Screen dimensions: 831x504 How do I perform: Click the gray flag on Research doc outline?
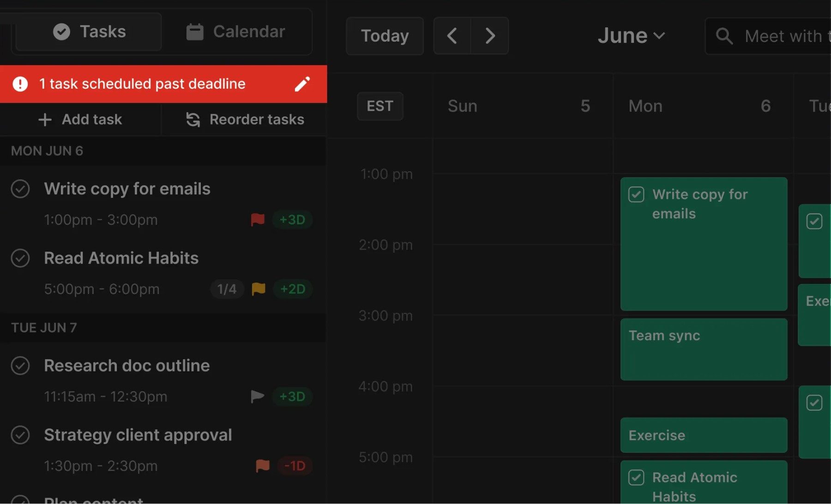pos(258,396)
